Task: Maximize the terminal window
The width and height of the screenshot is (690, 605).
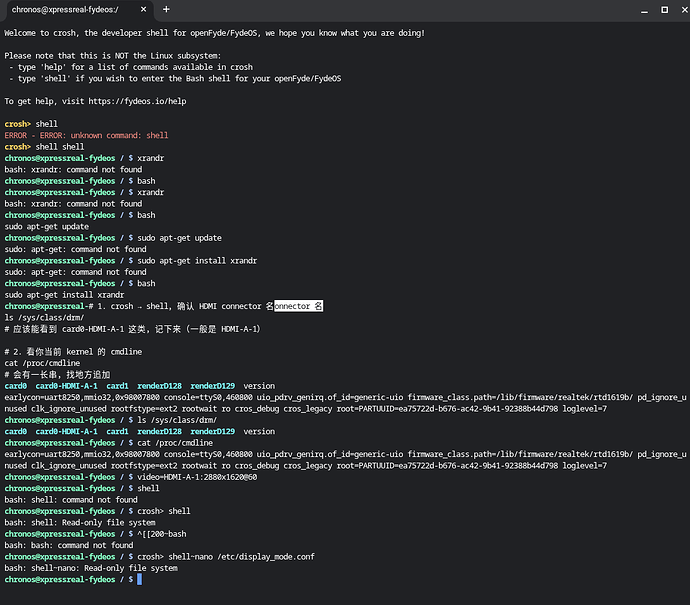Action: pyautogui.click(x=664, y=10)
